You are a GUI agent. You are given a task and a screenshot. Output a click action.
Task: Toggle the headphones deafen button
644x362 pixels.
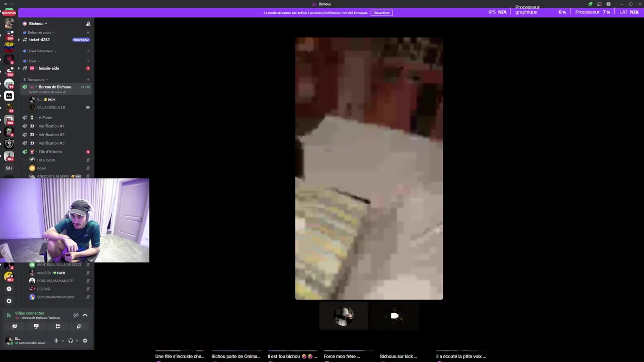click(70, 341)
